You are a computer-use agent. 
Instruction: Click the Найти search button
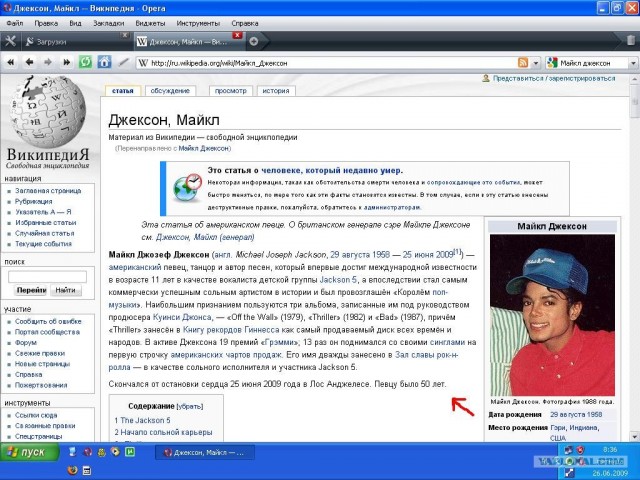tap(65, 290)
